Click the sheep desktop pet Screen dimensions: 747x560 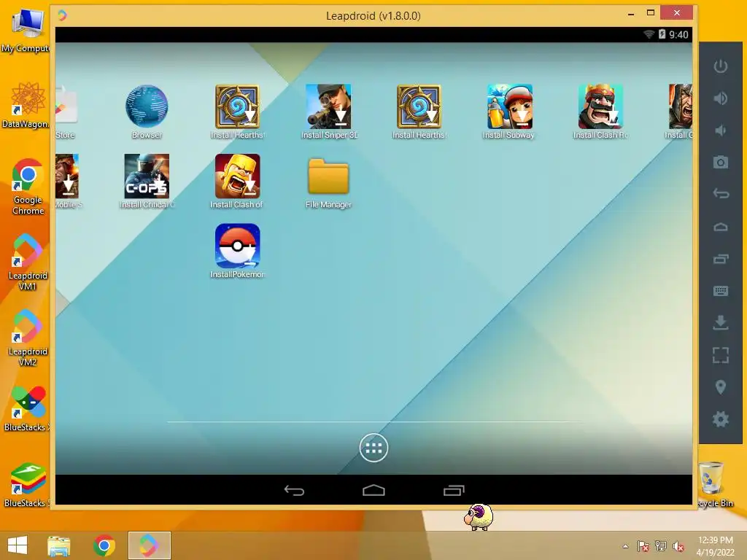pyautogui.click(x=479, y=517)
